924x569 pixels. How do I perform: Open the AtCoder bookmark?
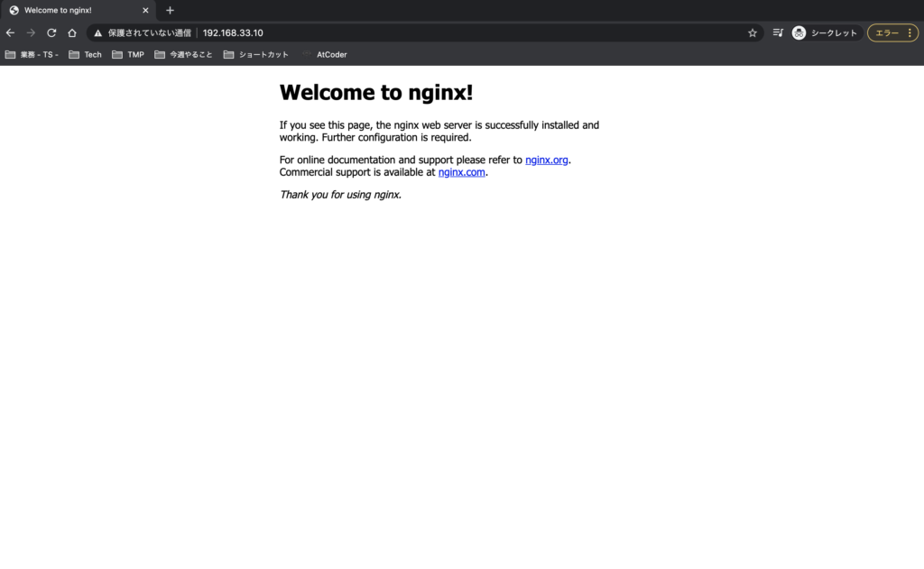click(325, 54)
